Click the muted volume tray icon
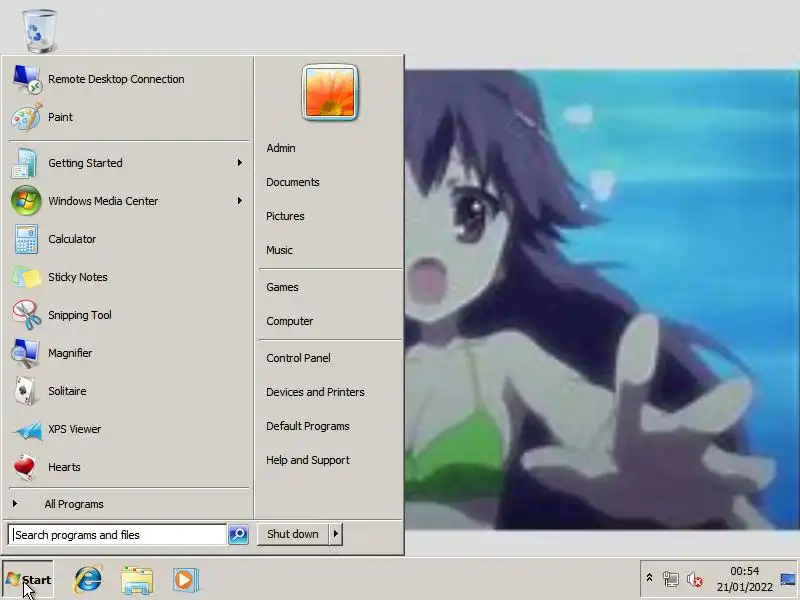 pos(694,579)
